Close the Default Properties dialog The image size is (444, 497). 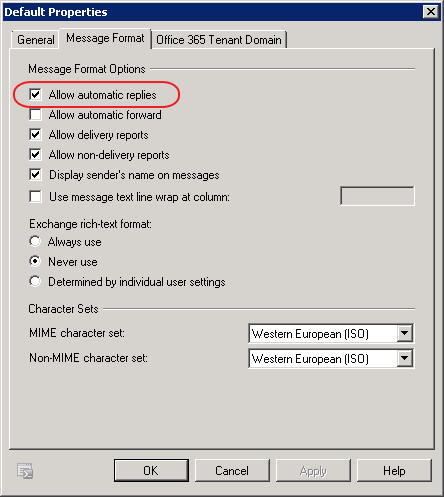pyautogui.click(x=431, y=12)
